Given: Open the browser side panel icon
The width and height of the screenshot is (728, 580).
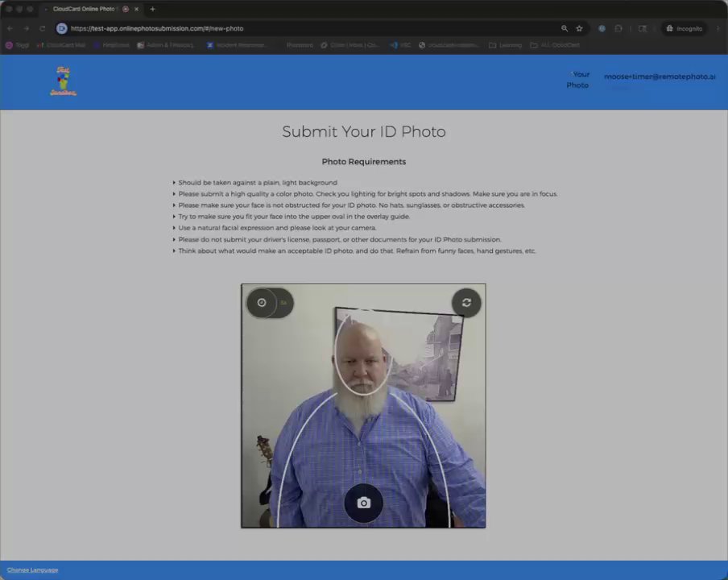Looking at the screenshot, I should [x=642, y=28].
